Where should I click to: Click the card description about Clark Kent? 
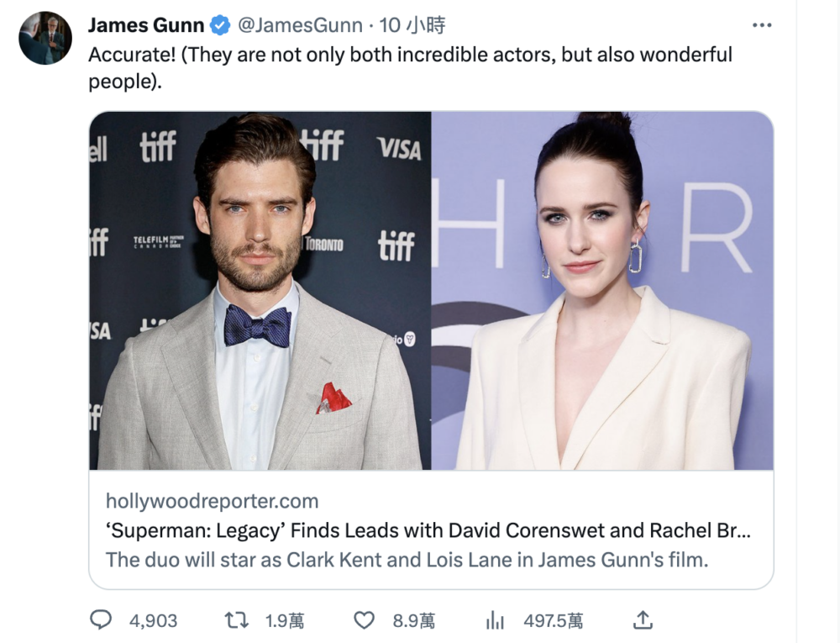point(407,560)
